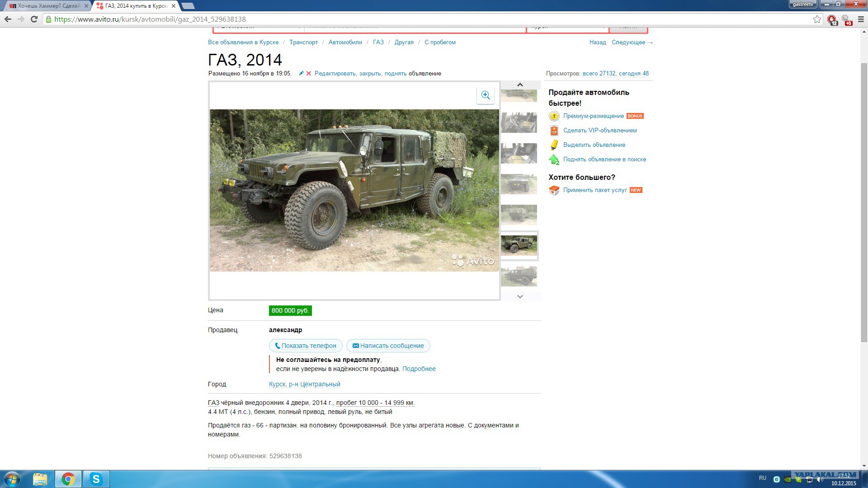Click 'Показать телефон' button
The image size is (868, 488).
click(306, 346)
